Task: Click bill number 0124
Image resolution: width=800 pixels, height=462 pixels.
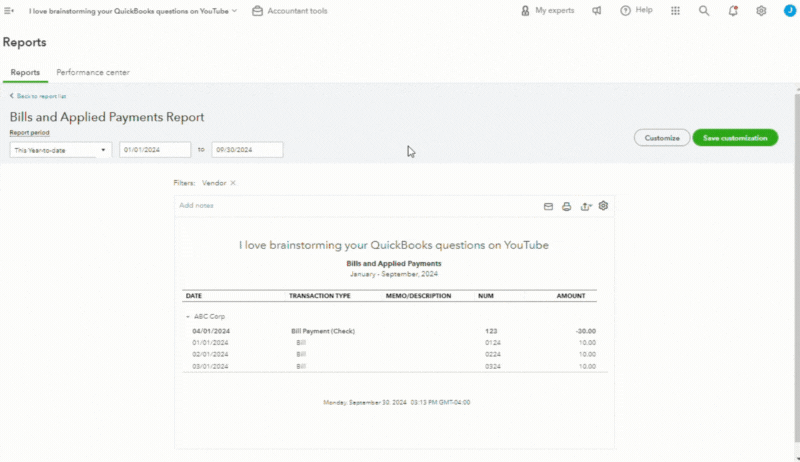Action: (x=493, y=343)
